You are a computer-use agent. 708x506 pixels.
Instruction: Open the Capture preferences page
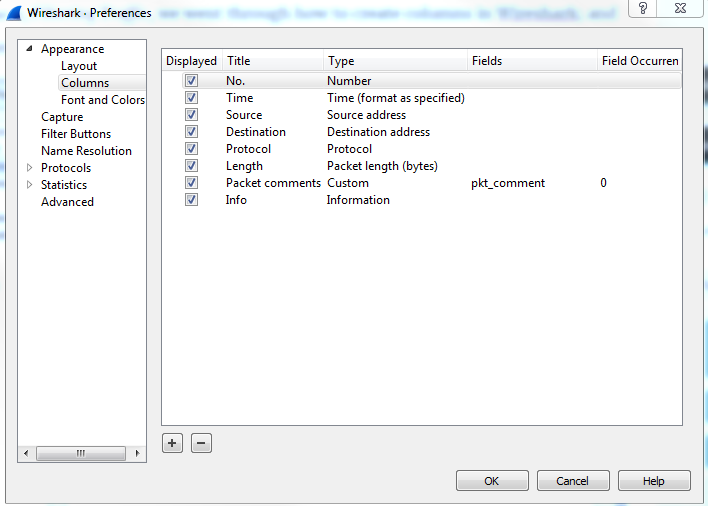pos(62,117)
